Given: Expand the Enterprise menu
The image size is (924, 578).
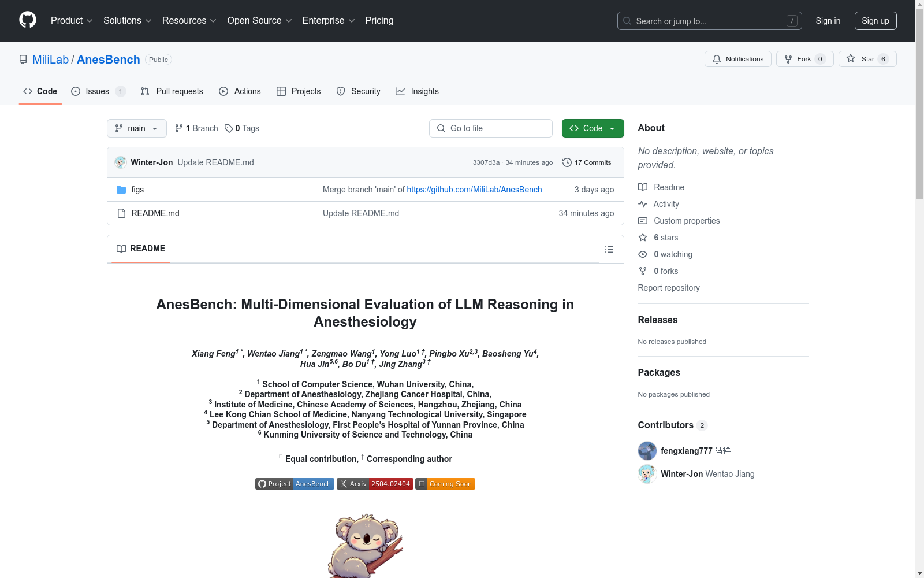Looking at the screenshot, I should point(329,21).
